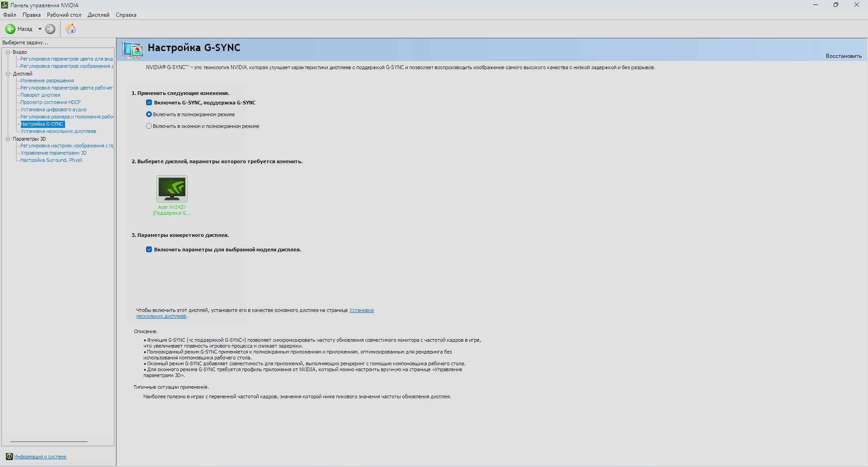This screenshot has height=467, width=868.
Task: Open the Back history dropdown arrow
Action: [40, 29]
